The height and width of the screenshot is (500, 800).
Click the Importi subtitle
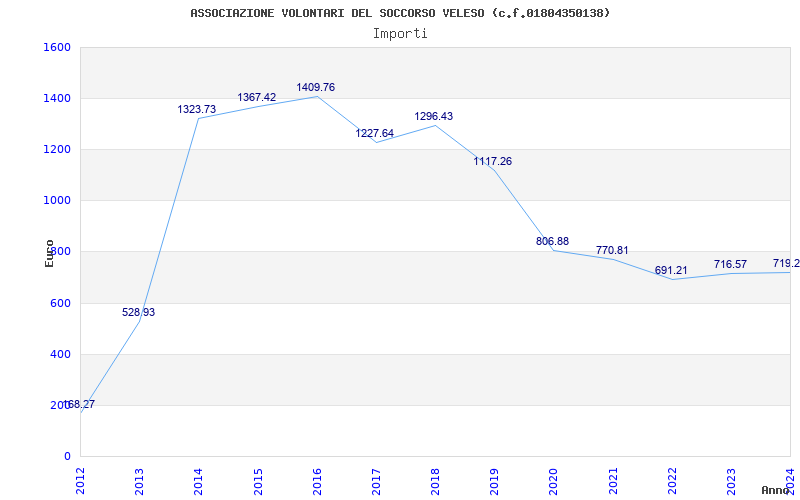(400, 34)
